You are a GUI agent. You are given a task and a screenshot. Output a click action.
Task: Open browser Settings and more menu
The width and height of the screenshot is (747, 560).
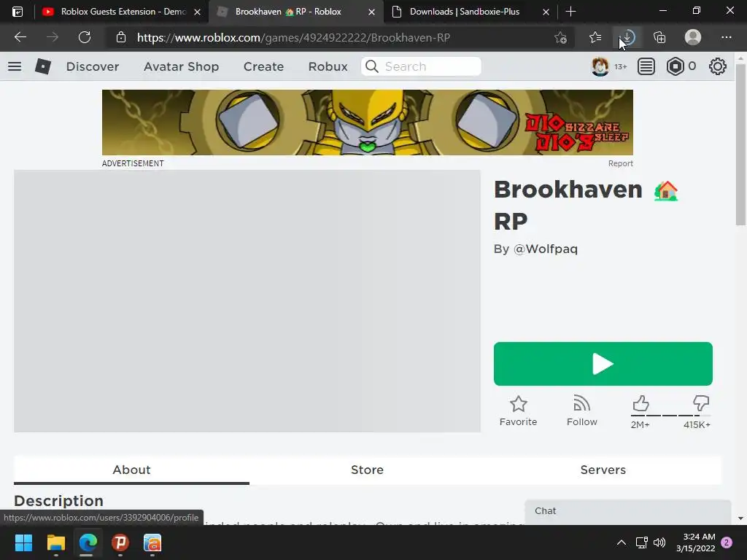point(726,37)
